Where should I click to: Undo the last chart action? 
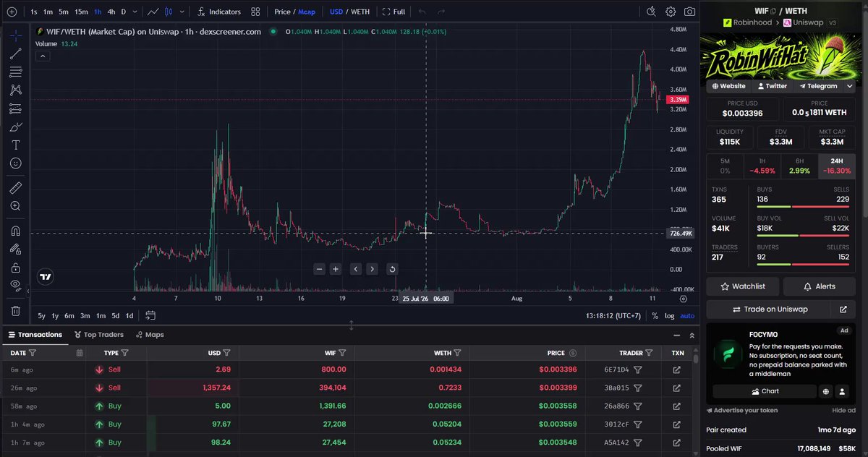click(422, 12)
